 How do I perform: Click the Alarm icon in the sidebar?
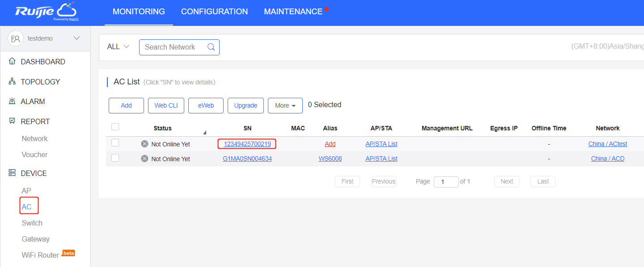coord(12,101)
